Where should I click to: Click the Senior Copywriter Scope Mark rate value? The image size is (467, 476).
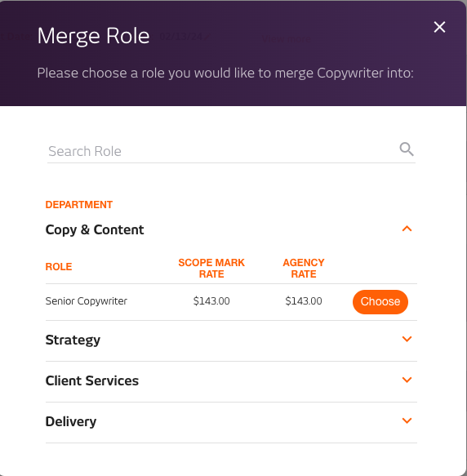[211, 301]
